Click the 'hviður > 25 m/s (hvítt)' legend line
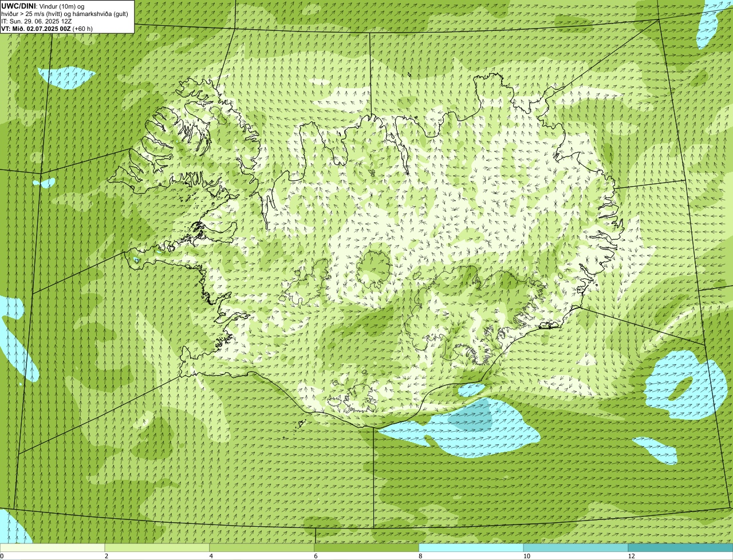Viewport: 733px width, 560px height. (64, 14)
